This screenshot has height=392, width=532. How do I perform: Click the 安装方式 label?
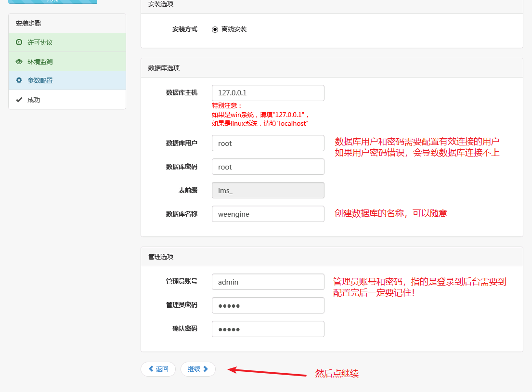185,29
